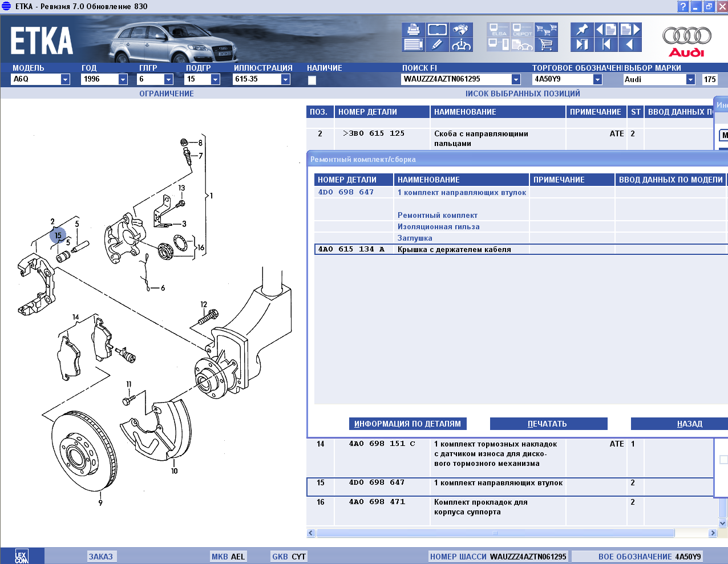The width and height of the screenshot is (728, 564).
Task: Click the Изоляционная гильза entry
Action: [x=439, y=226]
